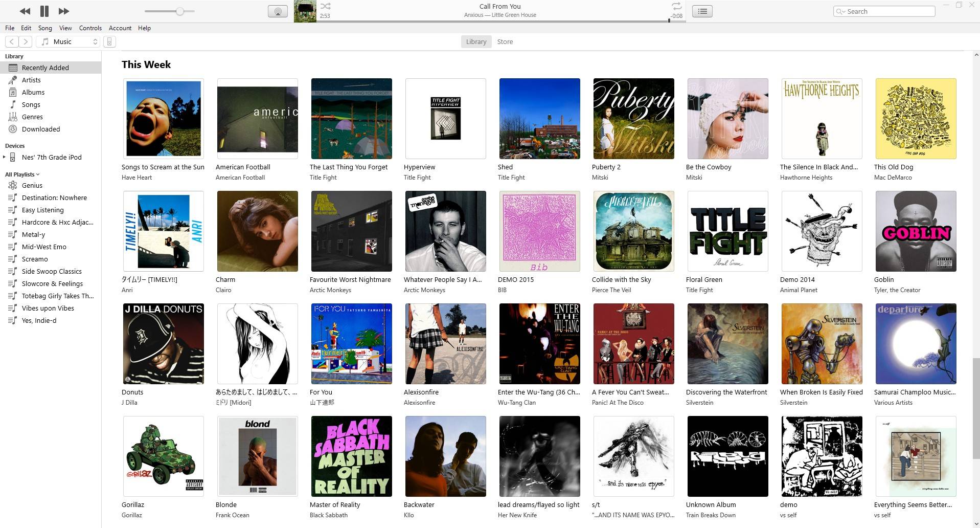980x528 pixels.
Task: Adjust the volume slider
Action: 170,11
